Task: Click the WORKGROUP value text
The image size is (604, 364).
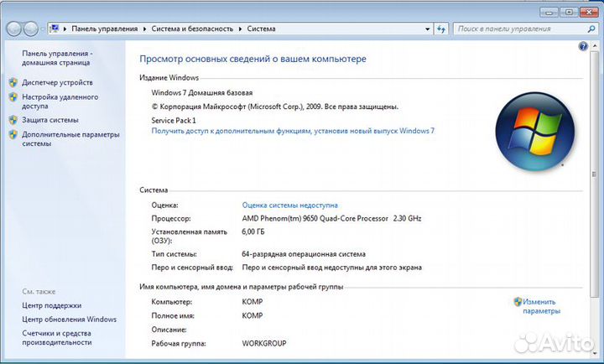Action: tap(264, 343)
